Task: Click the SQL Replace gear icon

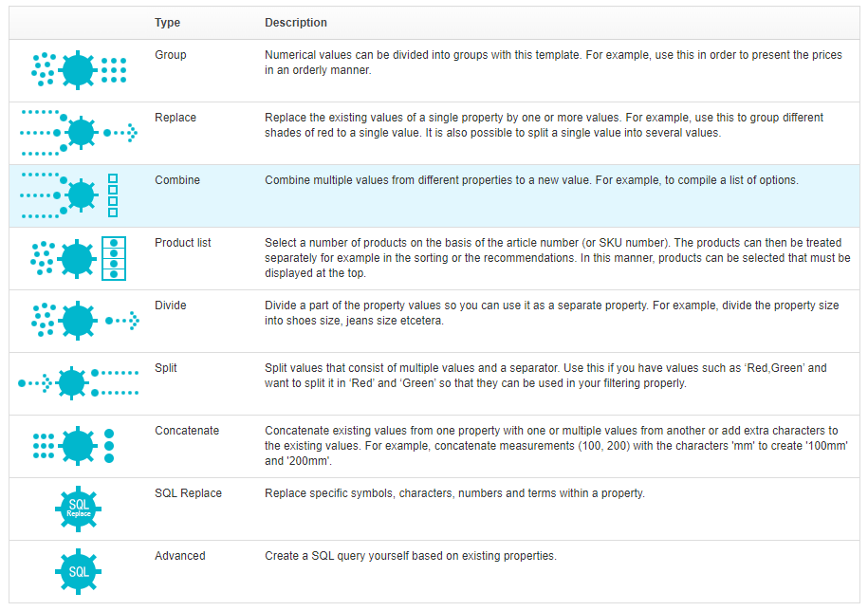Action: 79,509
